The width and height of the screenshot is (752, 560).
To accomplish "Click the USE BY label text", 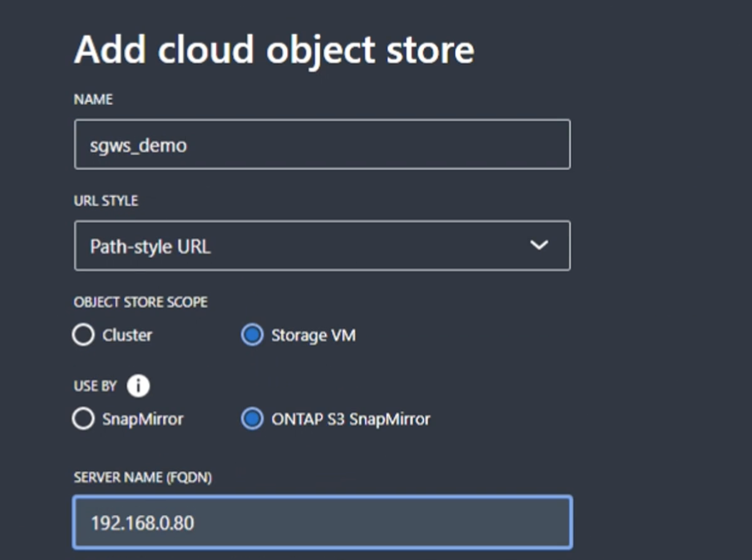I will click(x=95, y=386).
